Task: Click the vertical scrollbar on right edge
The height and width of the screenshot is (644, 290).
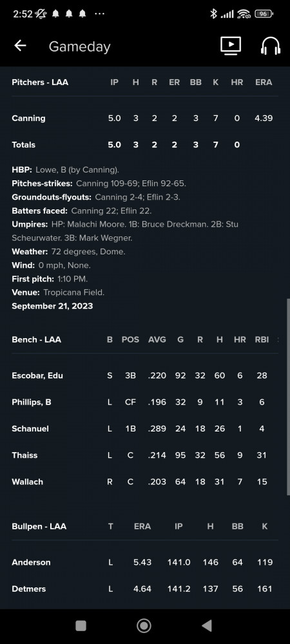Action: (x=288, y=397)
